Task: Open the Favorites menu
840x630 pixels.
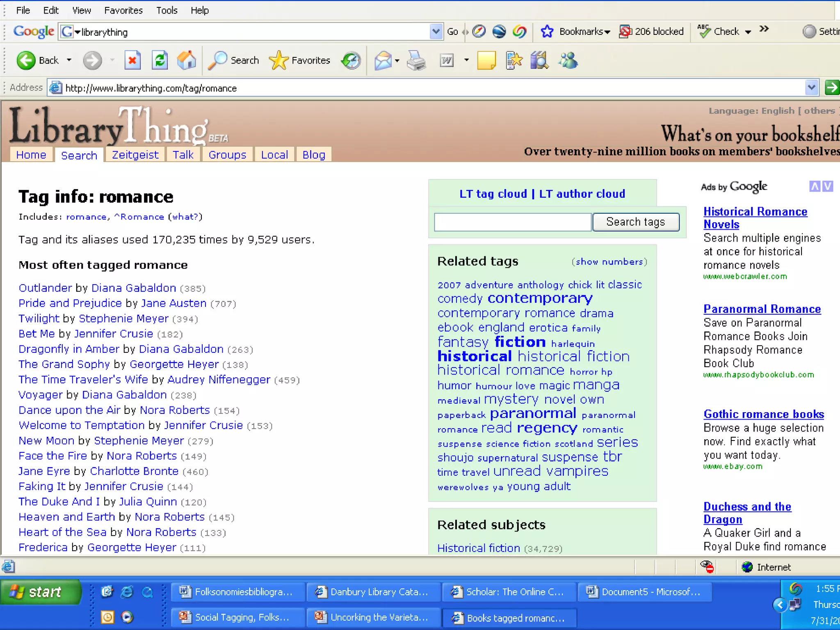Action: (x=123, y=10)
